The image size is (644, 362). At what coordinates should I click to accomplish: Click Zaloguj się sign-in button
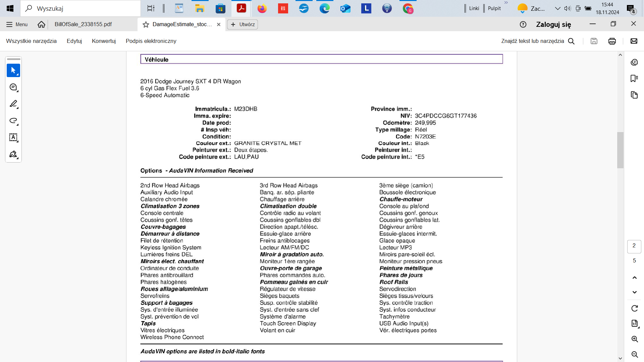[553, 24]
